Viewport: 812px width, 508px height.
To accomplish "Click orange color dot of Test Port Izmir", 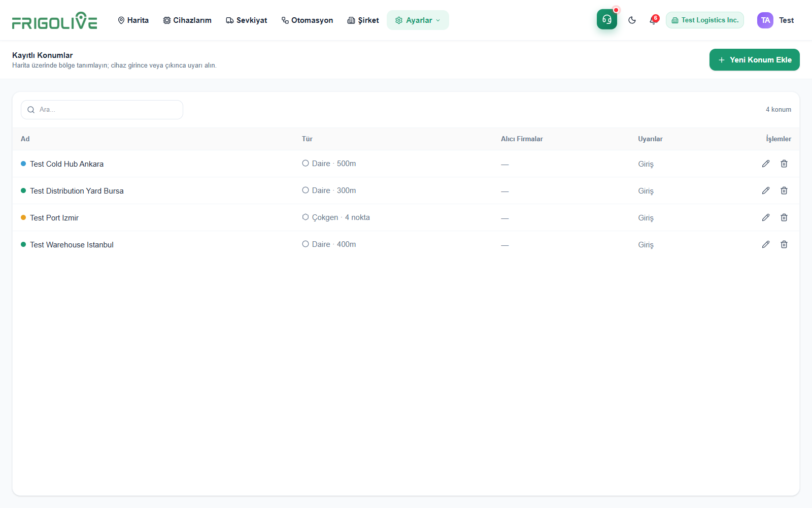I will coord(23,217).
